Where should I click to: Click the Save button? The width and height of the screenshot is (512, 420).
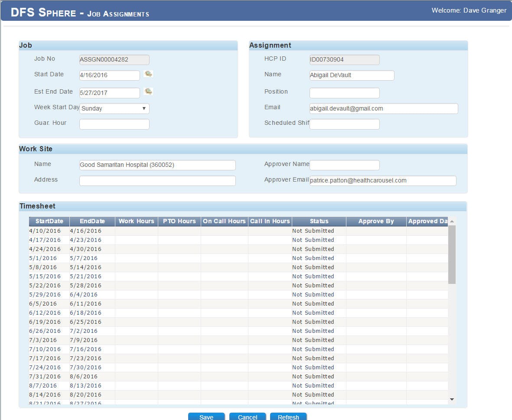click(x=206, y=417)
